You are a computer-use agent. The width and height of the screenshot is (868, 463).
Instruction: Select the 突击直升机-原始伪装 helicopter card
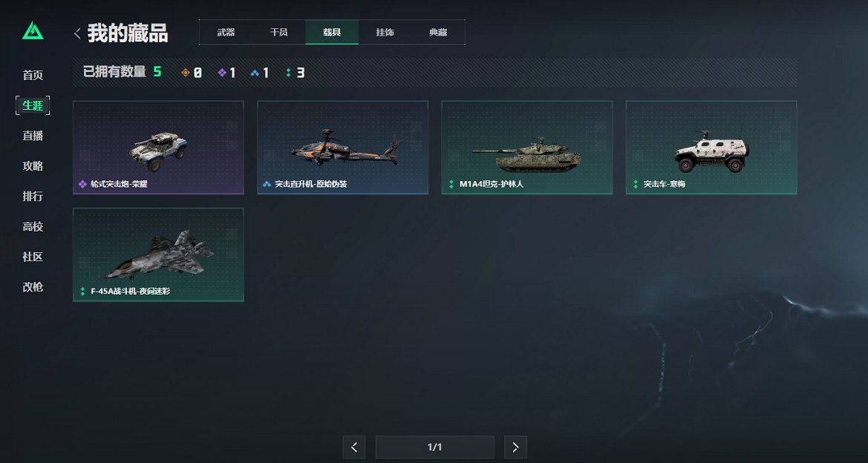[x=342, y=148]
